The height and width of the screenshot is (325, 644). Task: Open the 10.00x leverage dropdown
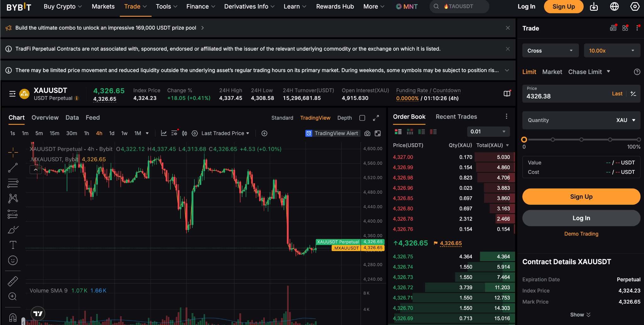pos(612,50)
